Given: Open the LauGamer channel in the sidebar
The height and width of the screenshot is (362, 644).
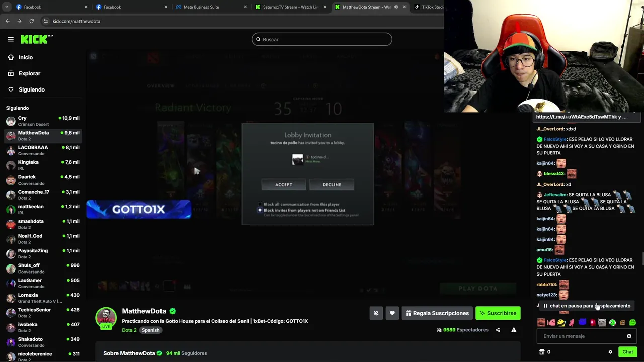Looking at the screenshot, I should point(42,283).
